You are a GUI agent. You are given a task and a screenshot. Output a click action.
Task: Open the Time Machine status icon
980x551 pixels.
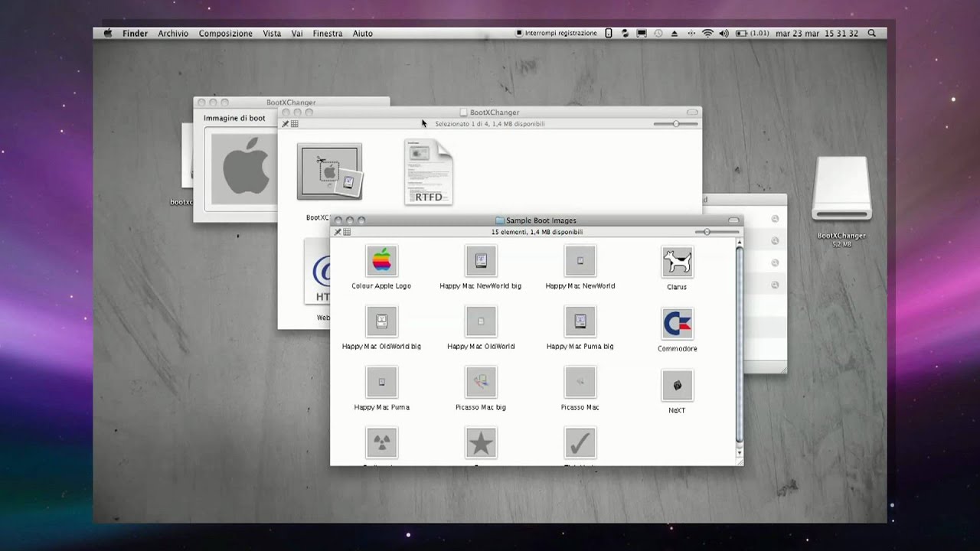658,34
